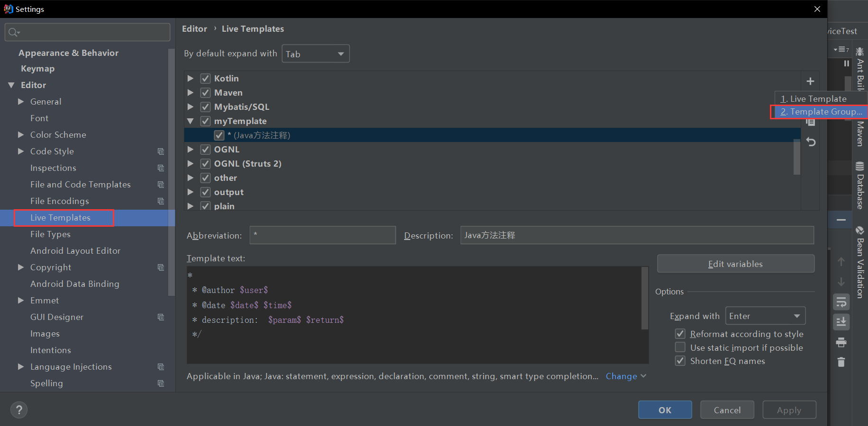Expand the Mybatis/SQL template group

[190, 107]
